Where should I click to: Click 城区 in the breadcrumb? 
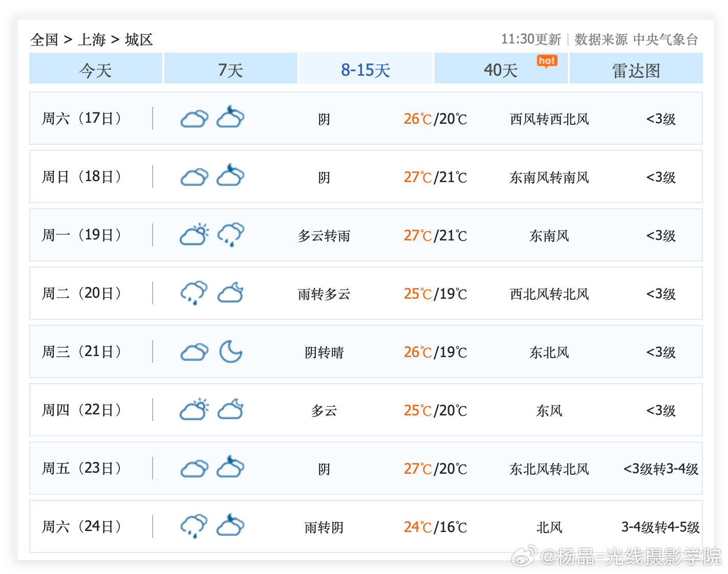139,39
